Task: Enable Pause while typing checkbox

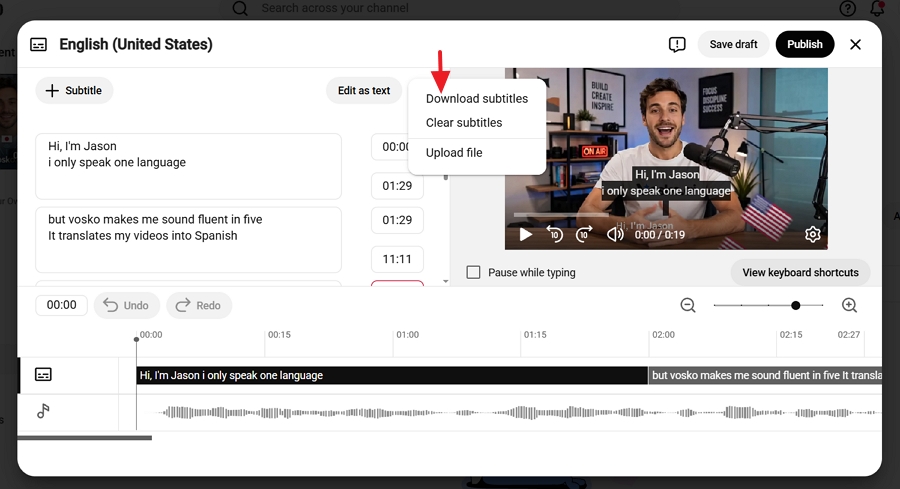Action: (474, 272)
